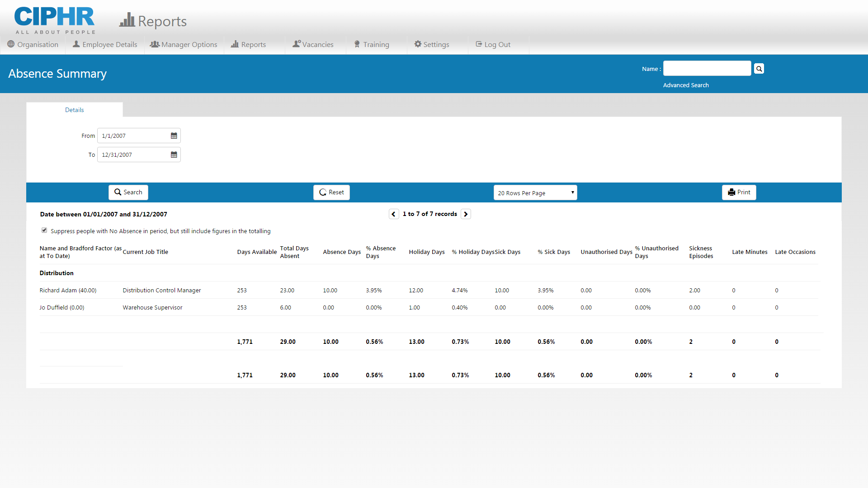This screenshot has height=488, width=868.
Task: Click the Absence Summary page title
Action: pos(57,74)
